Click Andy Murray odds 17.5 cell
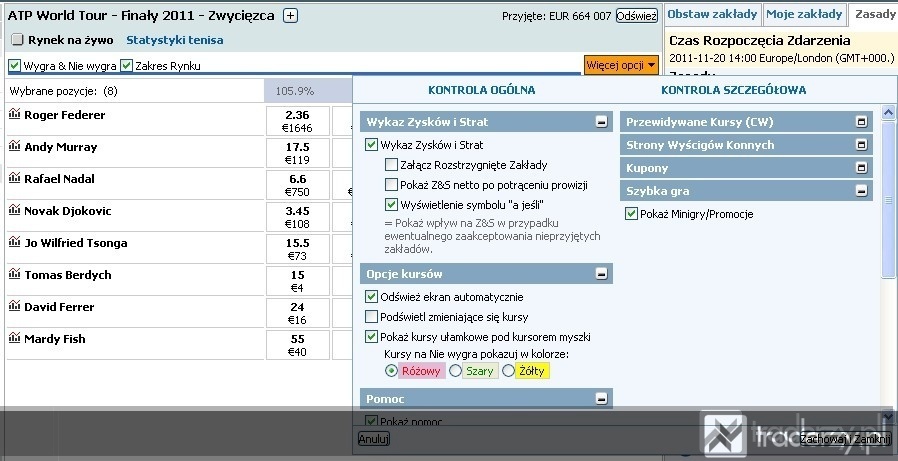 click(298, 153)
